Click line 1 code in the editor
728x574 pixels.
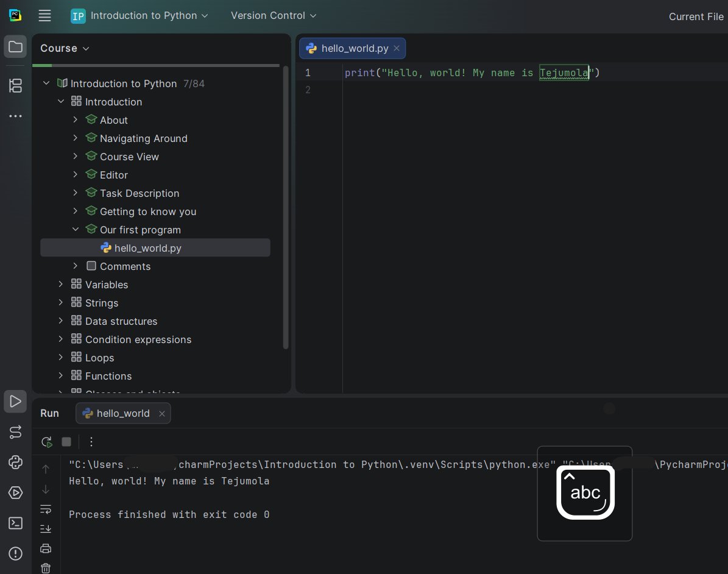click(x=472, y=73)
